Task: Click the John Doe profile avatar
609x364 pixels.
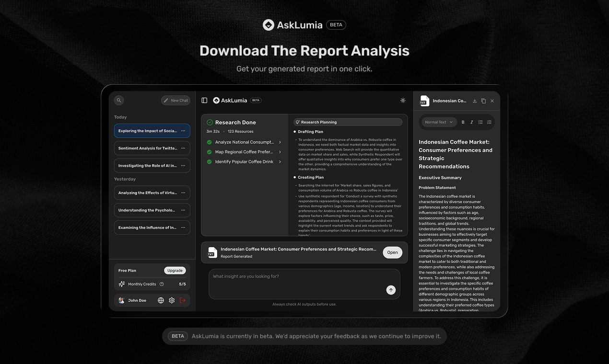Action: [122, 300]
